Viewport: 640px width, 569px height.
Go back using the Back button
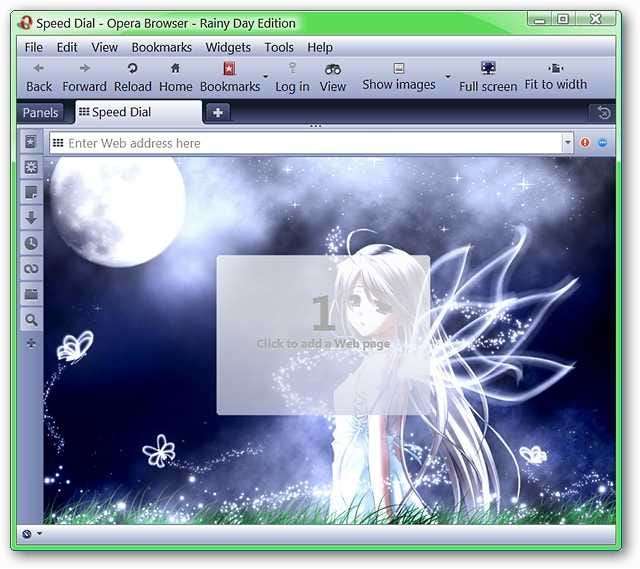click(x=39, y=78)
